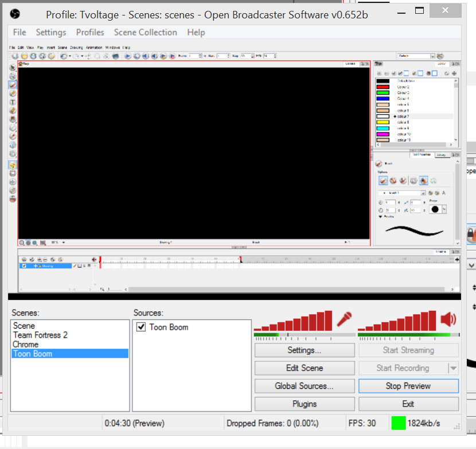This screenshot has width=476, height=449.
Task: Click the Brush icon in Tool Properties
Action: 379,163
